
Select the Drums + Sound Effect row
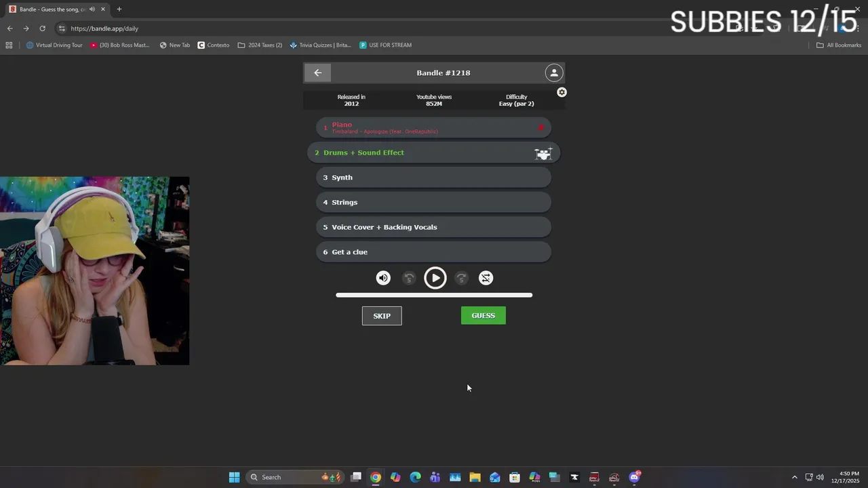pyautogui.click(x=433, y=152)
